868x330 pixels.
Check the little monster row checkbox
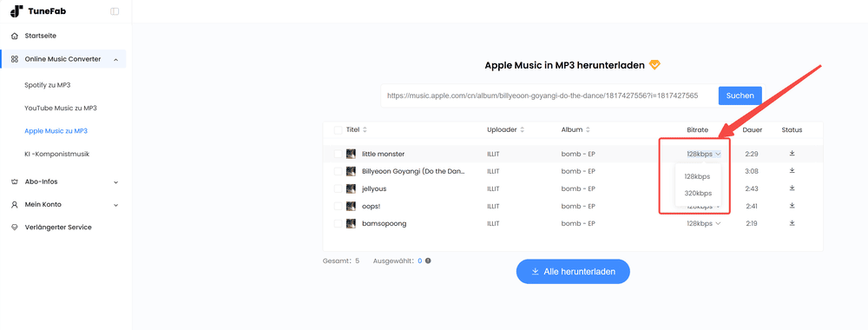tap(339, 154)
